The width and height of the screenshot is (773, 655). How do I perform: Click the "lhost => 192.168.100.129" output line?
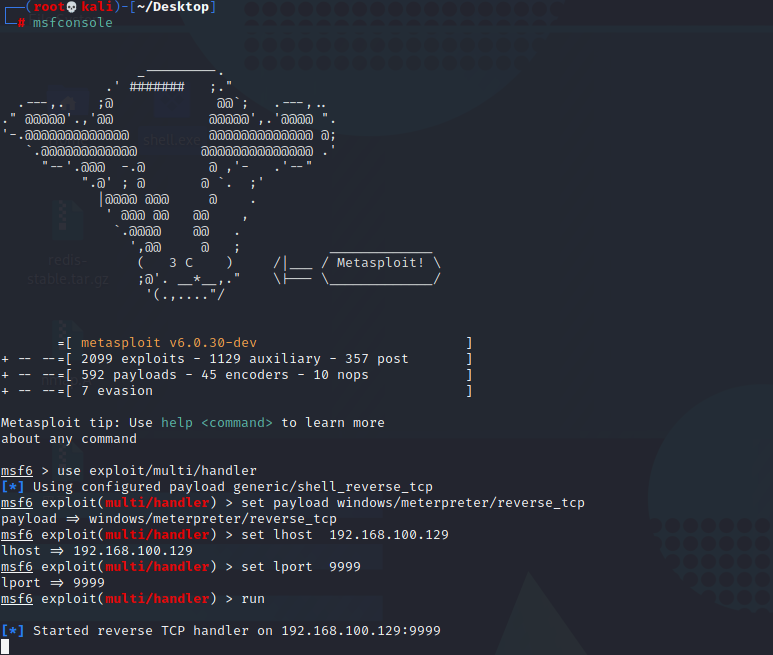tap(97, 551)
